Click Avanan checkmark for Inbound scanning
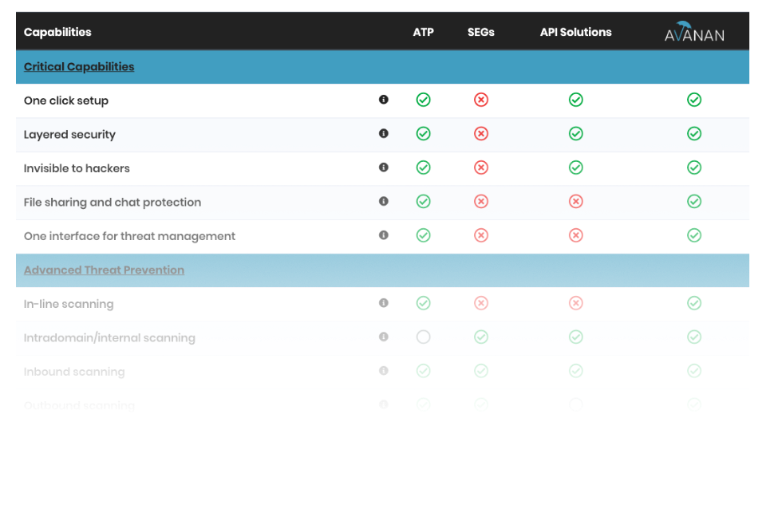The image size is (766, 532). [694, 371]
